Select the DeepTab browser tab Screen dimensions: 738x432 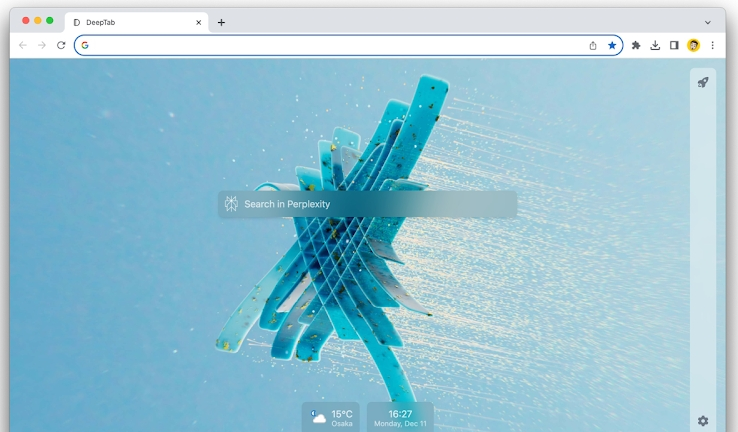(x=136, y=22)
